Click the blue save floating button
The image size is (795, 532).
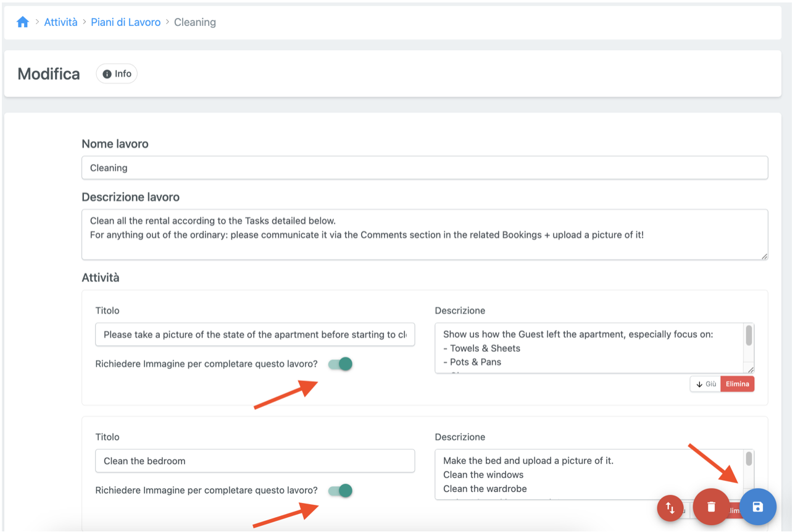pyautogui.click(x=757, y=507)
